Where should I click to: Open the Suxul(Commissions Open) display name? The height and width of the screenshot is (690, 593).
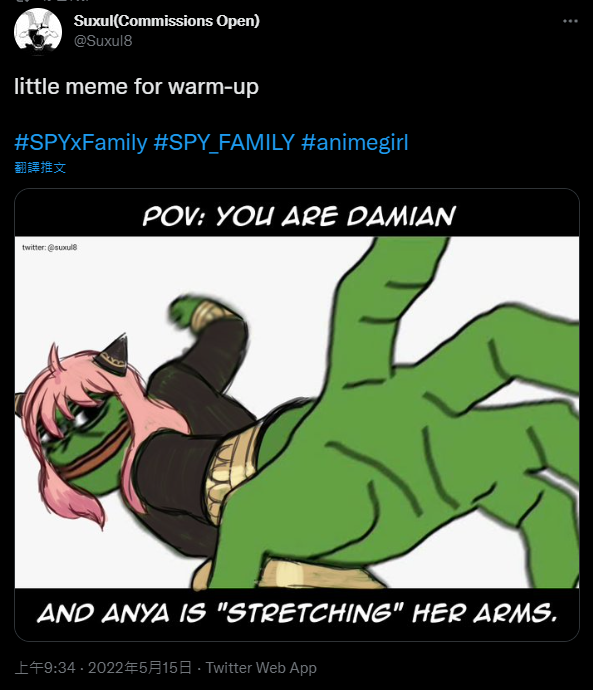click(x=167, y=21)
